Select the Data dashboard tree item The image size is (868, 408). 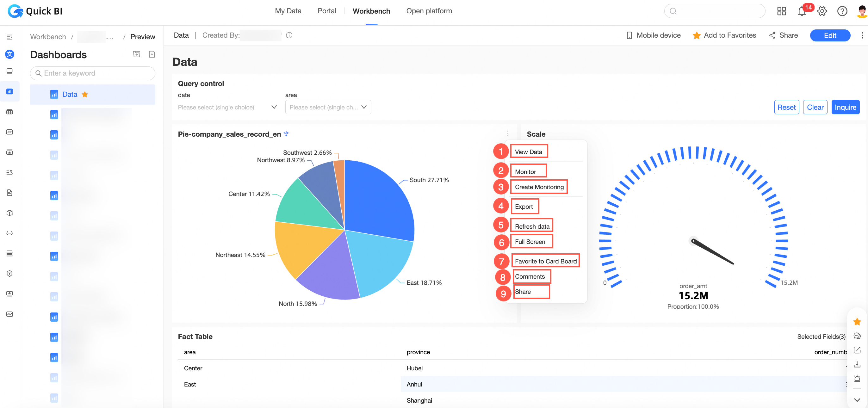click(x=93, y=94)
